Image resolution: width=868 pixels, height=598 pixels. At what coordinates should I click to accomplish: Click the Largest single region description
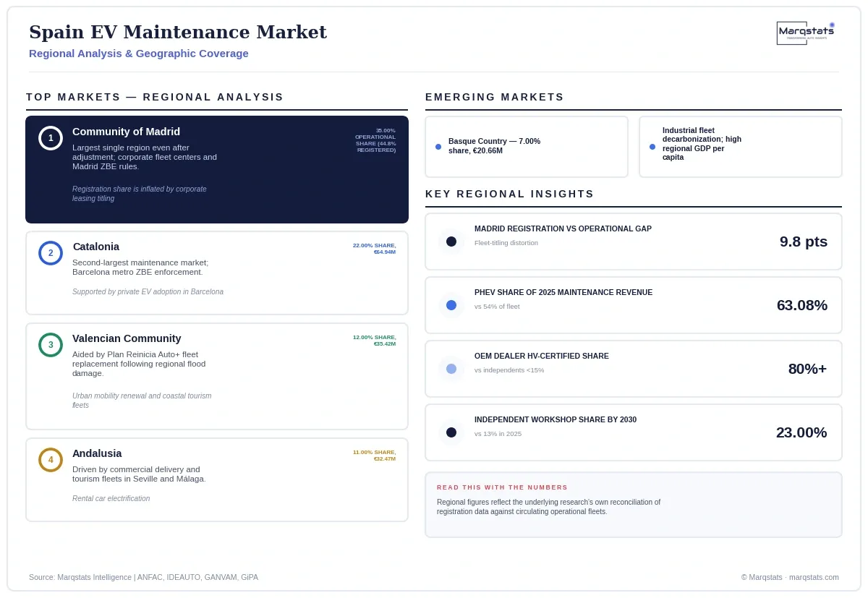(x=145, y=157)
